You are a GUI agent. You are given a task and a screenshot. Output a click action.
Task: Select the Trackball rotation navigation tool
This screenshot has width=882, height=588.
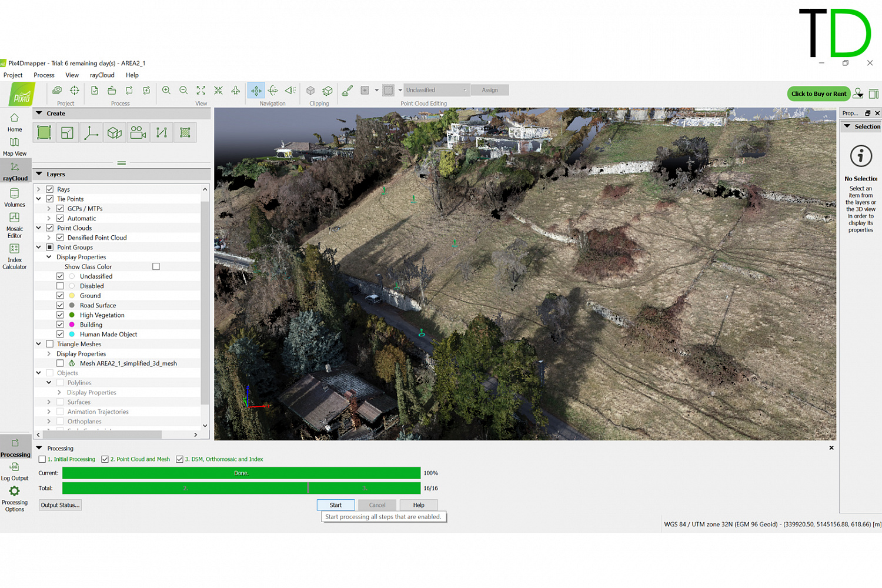[x=273, y=90]
